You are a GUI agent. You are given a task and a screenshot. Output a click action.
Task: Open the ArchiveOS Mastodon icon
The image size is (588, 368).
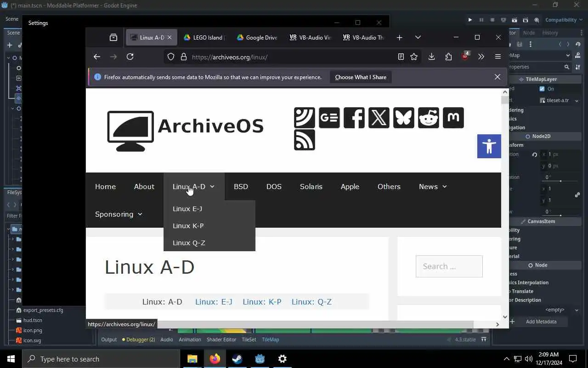point(453,118)
